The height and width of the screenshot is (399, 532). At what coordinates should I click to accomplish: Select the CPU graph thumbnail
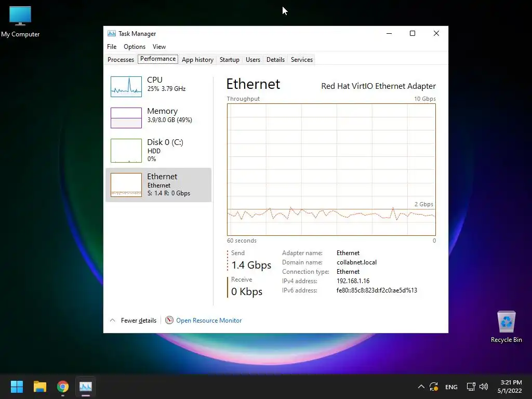(x=126, y=87)
